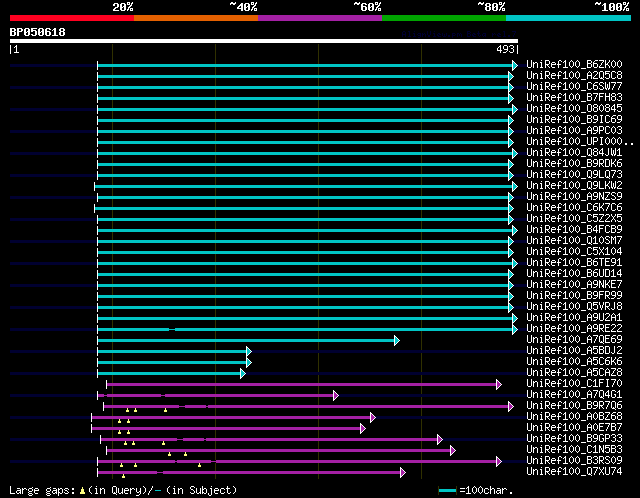
Task: Click the purple alignment bar for C1FI70
Action: 302,385
